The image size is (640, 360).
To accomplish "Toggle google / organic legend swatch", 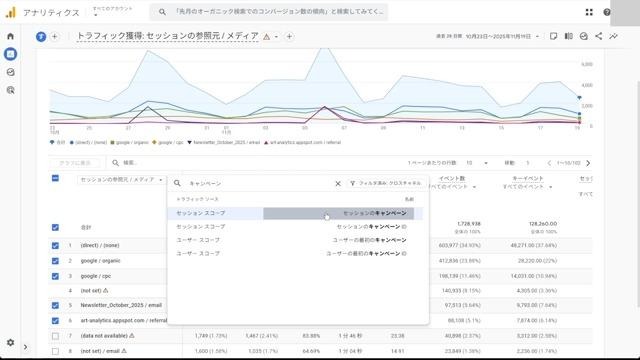I will pyautogui.click(x=112, y=142).
